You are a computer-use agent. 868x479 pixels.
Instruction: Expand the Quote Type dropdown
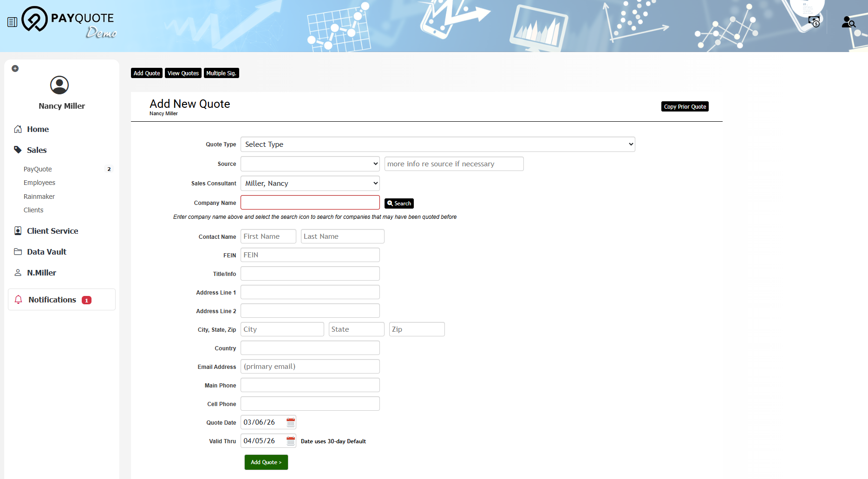pos(437,144)
